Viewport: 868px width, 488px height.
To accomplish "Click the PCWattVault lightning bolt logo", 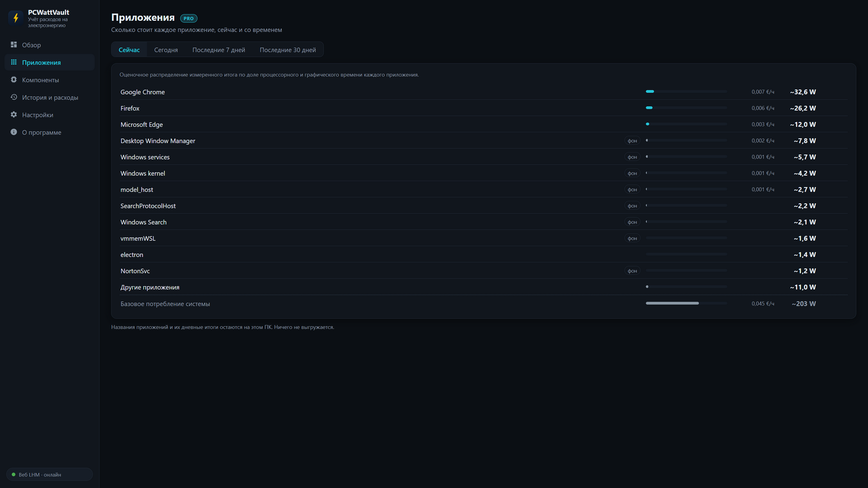I will coord(16,18).
